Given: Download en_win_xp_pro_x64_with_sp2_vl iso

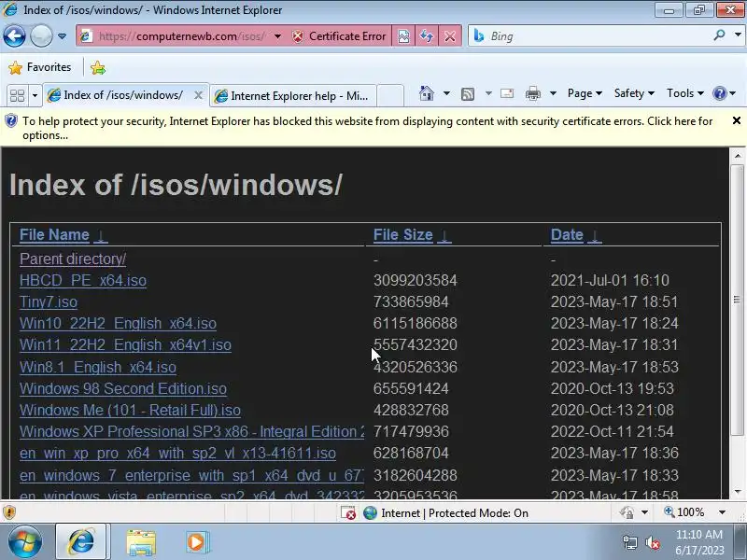Looking at the screenshot, I should pyautogui.click(x=177, y=453).
